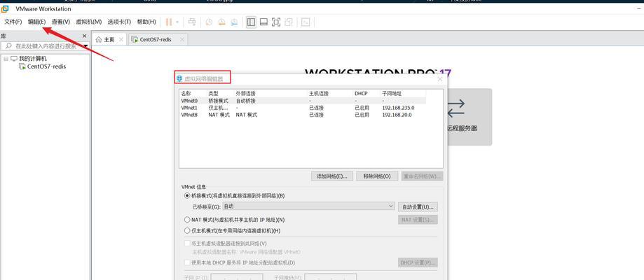The width and height of the screenshot is (644, 280).
Task: Click the 外部连接 column header
Action: click(x=245, y=94)
